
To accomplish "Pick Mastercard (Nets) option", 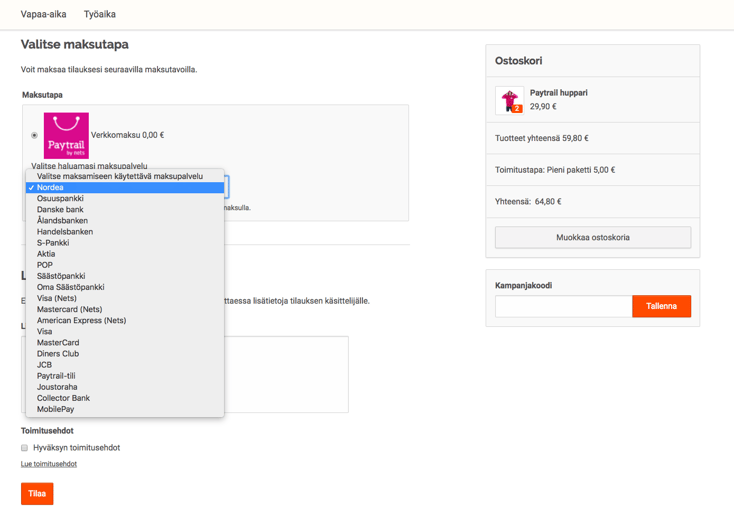I will 125,310.
